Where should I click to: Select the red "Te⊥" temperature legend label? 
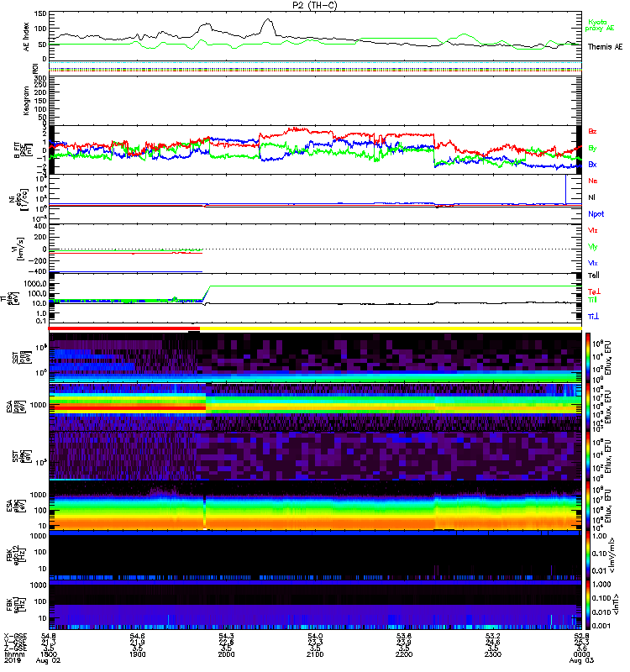coord(594,291)
